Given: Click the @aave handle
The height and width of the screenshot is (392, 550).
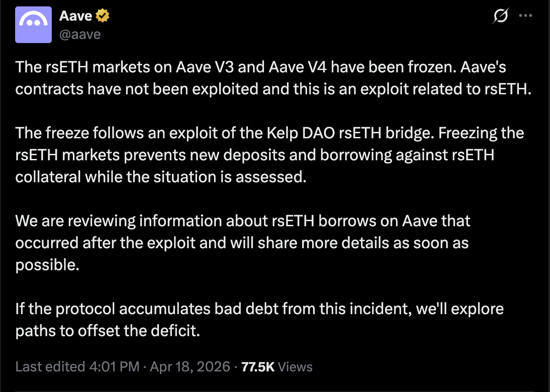Looking at the screenshot, I should [80, 34].
